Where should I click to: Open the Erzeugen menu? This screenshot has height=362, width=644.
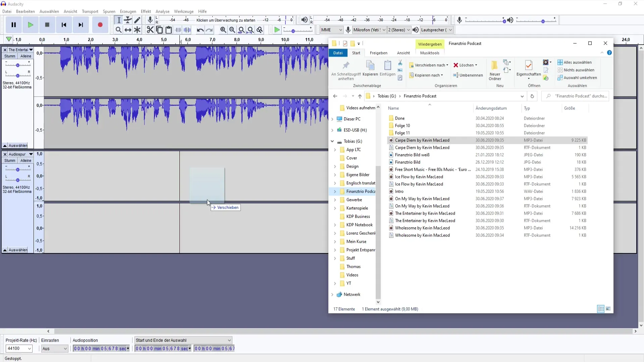tap(128, 11)
